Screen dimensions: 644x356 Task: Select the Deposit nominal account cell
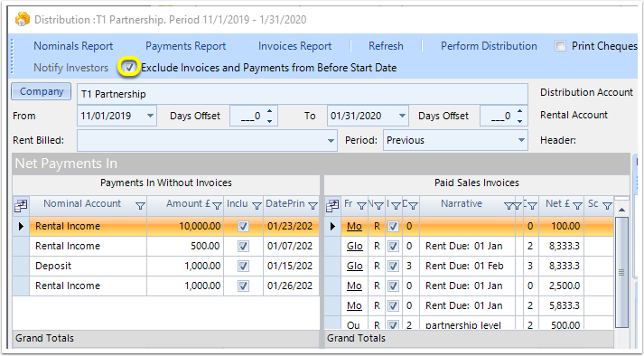(x=88, y=266)
